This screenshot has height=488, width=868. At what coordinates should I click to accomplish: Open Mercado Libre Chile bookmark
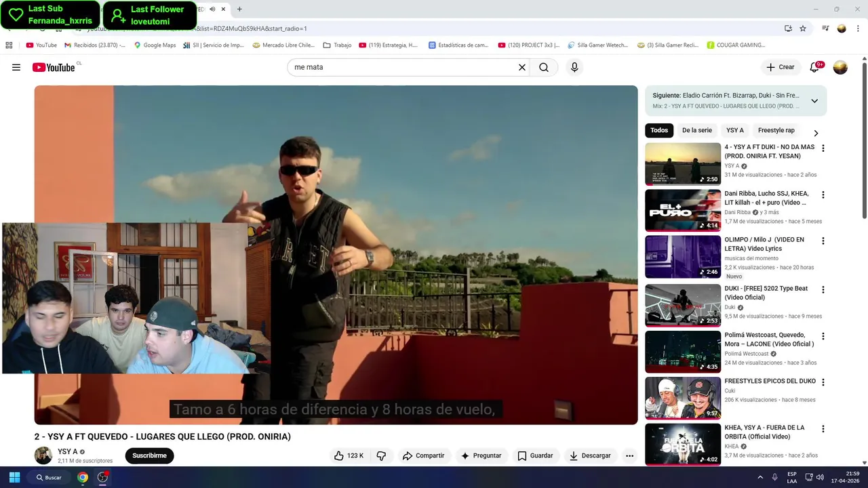[x=283, y=45]
